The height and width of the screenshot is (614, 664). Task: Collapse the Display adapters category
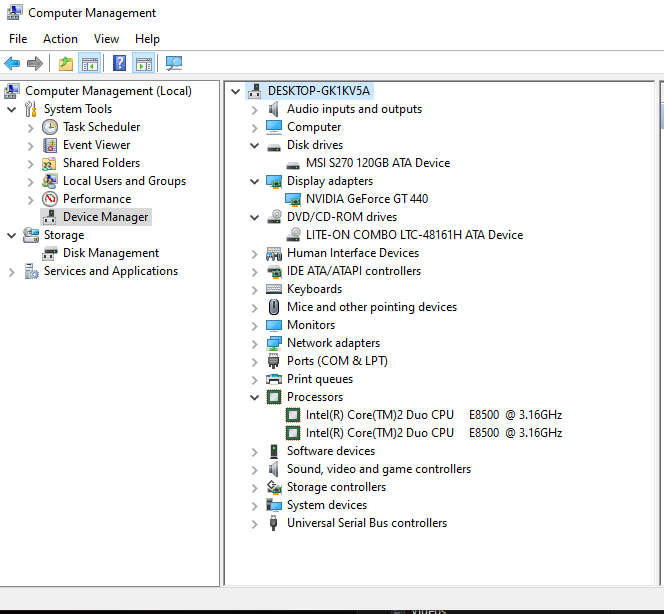point(255,182)
